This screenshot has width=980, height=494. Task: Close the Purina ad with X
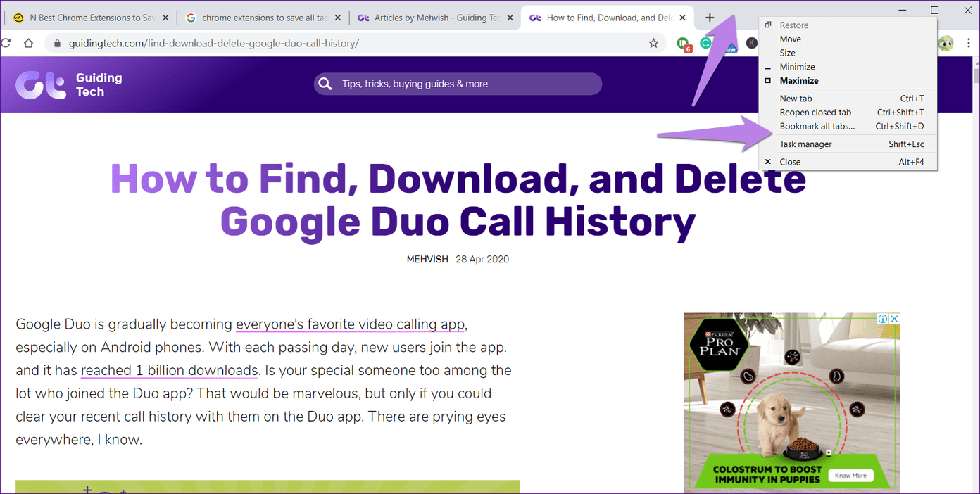coord(894,319)
